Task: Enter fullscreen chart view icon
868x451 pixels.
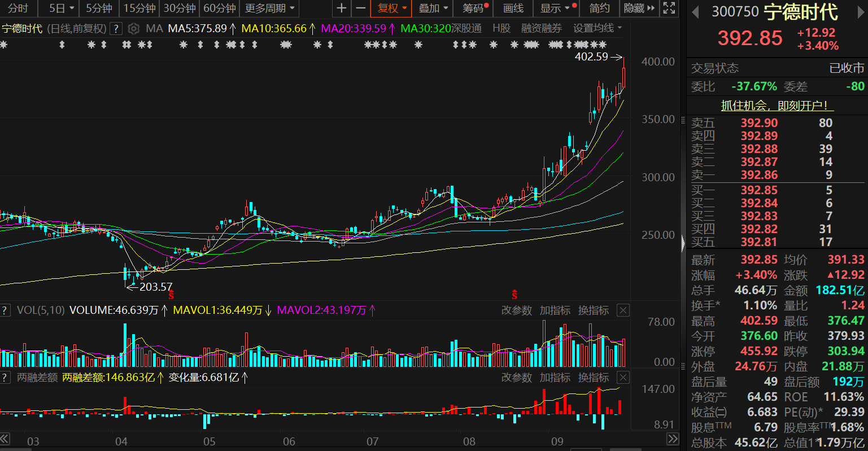Action: click(669, 8)
